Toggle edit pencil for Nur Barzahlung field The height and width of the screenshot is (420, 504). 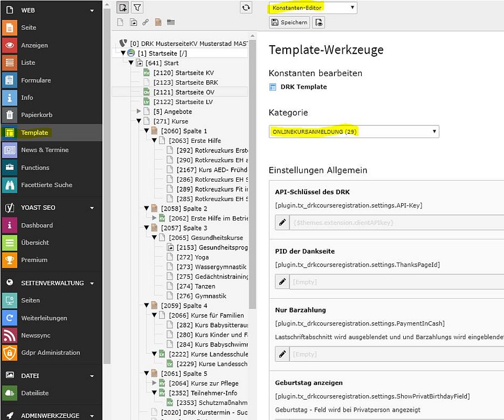pos(282,354)
